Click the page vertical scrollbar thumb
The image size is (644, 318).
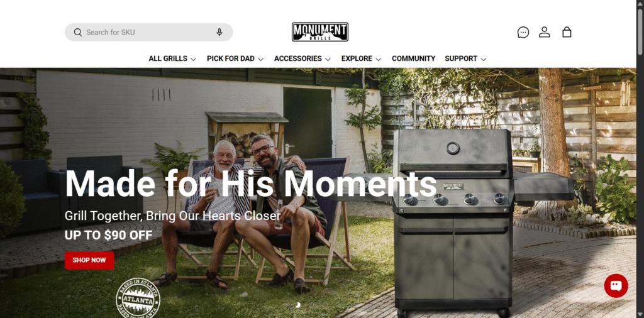click(640, 31)
